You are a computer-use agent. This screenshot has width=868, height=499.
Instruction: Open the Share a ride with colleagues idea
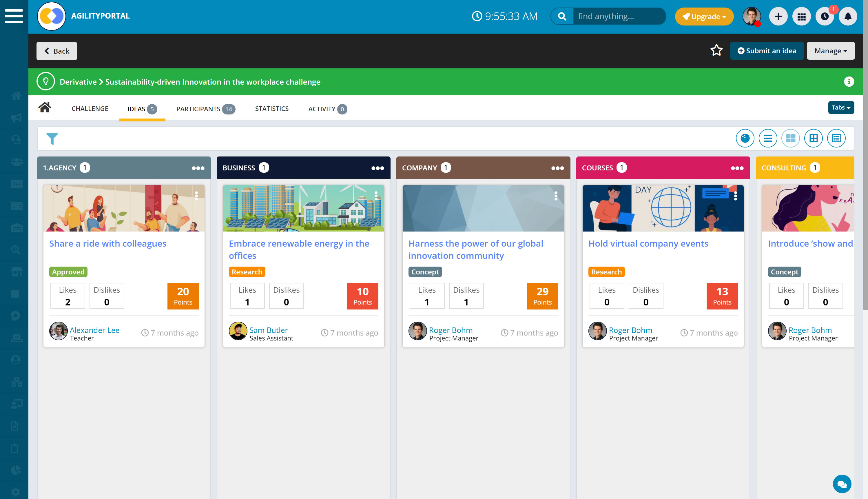107,243
